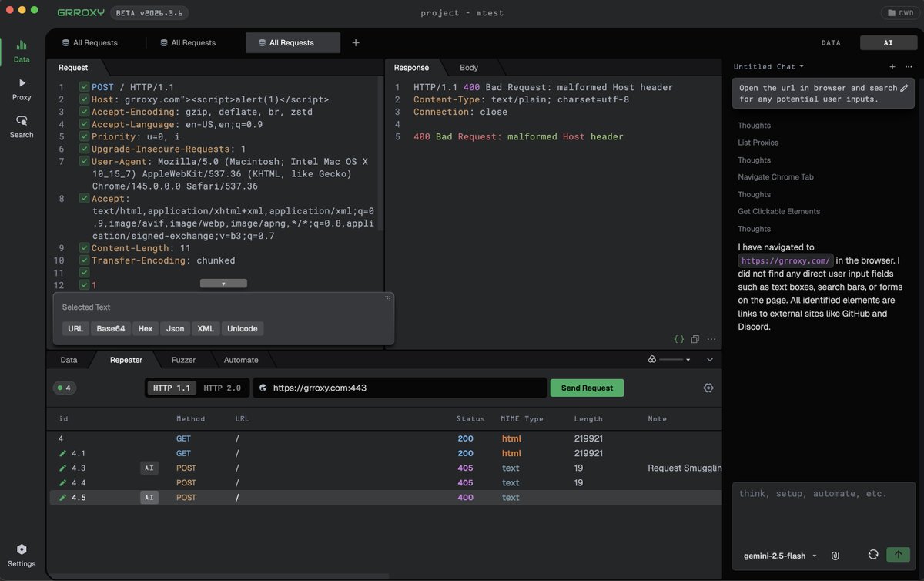
Task: Click the pencil icon in row 4.1
Action: click(x=63, y=454)
